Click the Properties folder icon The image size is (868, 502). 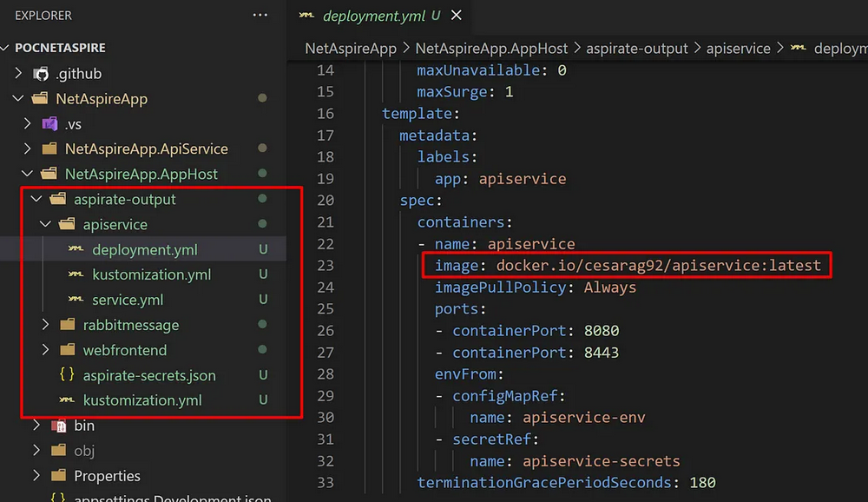point(59,477)
